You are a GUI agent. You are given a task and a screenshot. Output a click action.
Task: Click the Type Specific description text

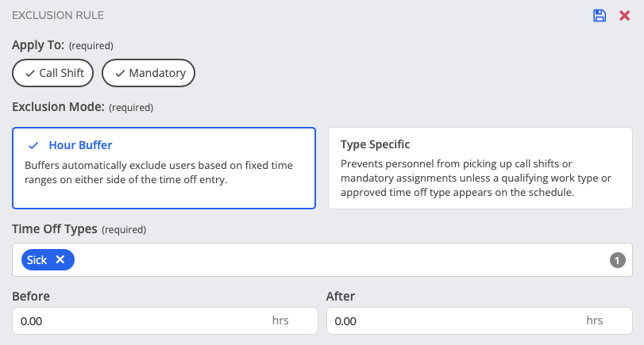click(476, 178)
